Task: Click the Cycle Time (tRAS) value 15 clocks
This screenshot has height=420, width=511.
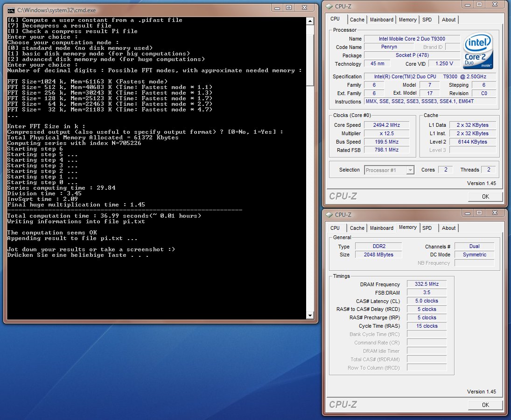Action: (427, 326)
